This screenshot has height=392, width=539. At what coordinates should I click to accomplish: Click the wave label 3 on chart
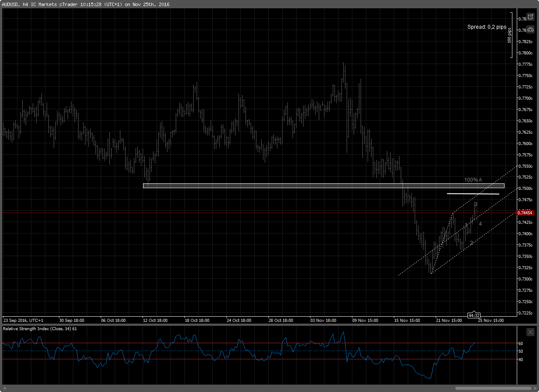476,204
